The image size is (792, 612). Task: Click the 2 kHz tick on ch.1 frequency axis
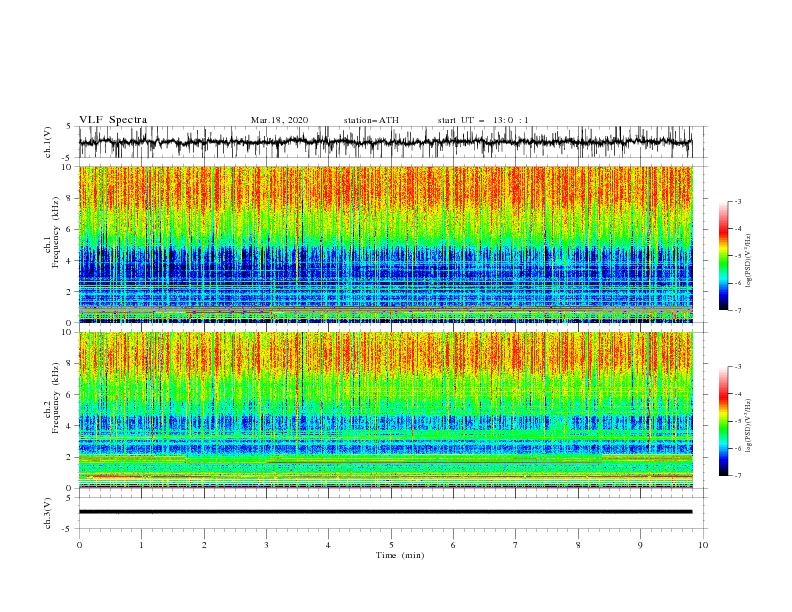click(x=71, y=292)
